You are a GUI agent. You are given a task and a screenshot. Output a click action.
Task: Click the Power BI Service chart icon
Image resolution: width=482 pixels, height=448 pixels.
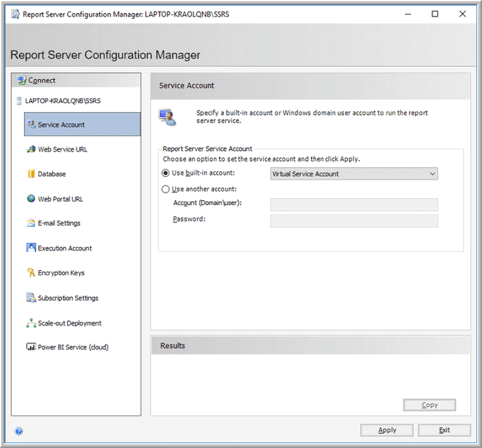click(x=31, y=347)
